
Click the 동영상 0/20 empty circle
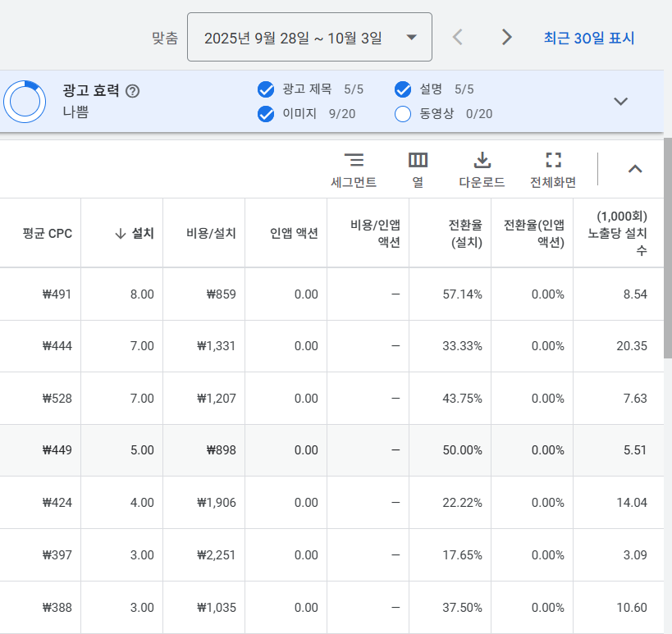[x=402, y=115]
